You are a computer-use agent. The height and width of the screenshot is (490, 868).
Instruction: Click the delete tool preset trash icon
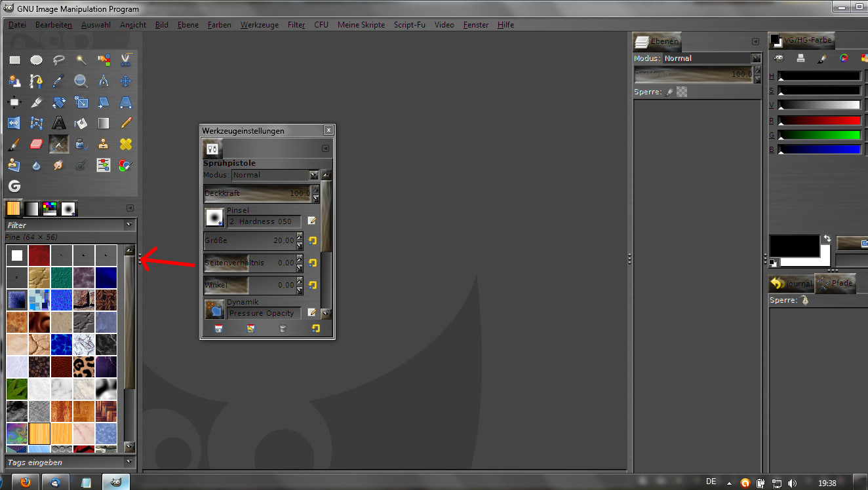click(x=283, y=329)
